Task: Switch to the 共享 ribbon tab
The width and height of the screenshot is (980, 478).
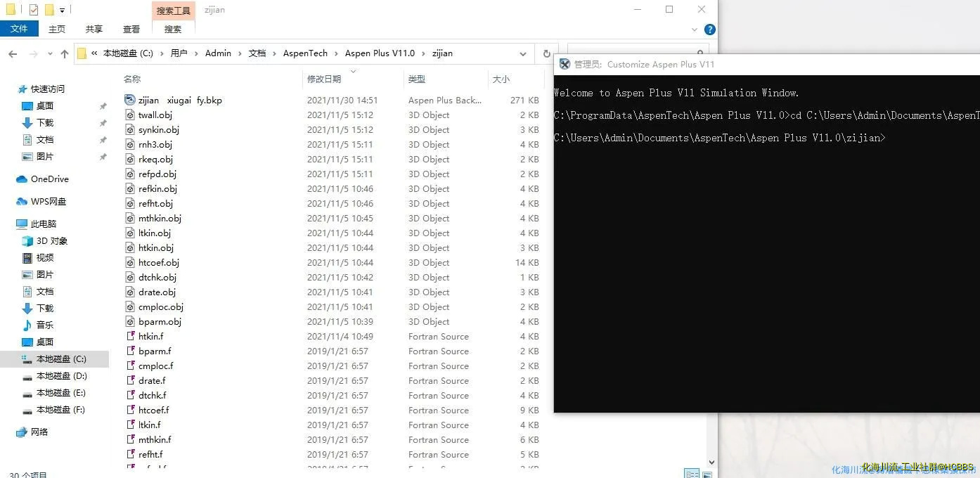Action: tap(94, 29)
